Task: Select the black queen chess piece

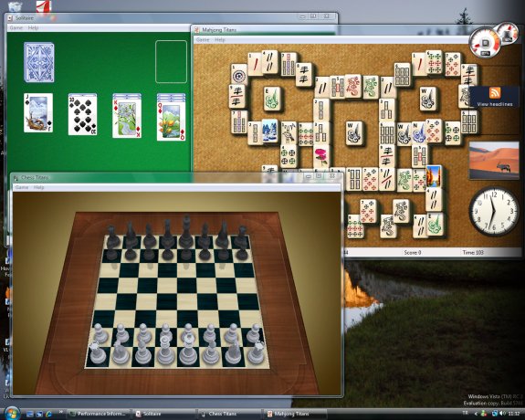Action: coord(167,239)
